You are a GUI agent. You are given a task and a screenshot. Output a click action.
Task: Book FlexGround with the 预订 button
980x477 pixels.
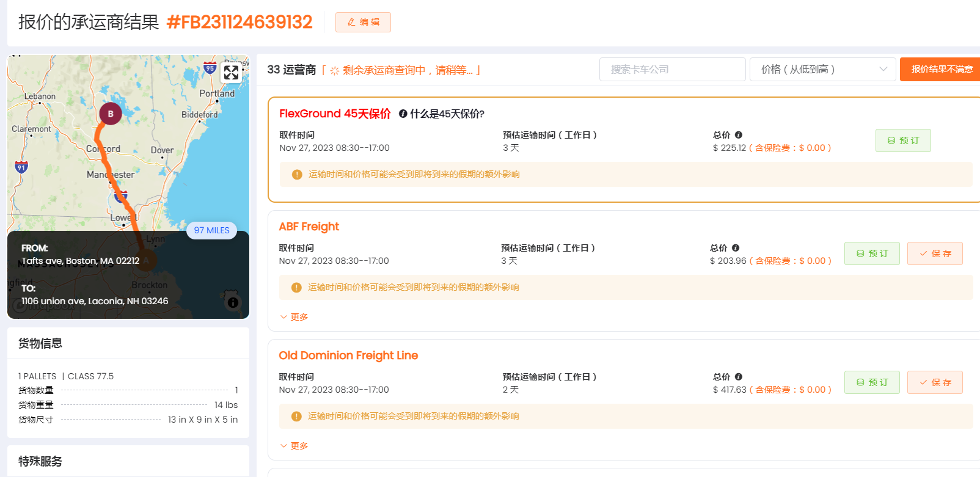click(x=902, y=140)
